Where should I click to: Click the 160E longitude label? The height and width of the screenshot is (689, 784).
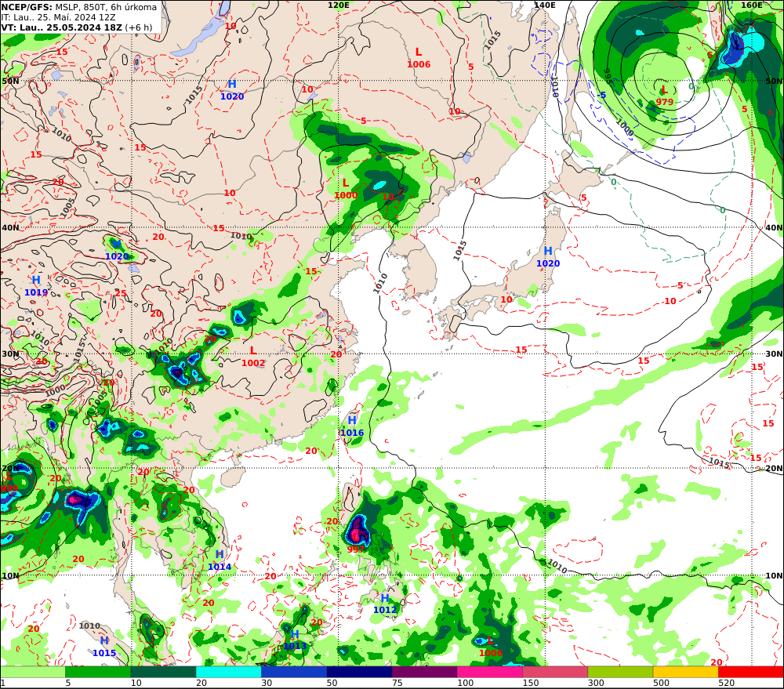752,5
